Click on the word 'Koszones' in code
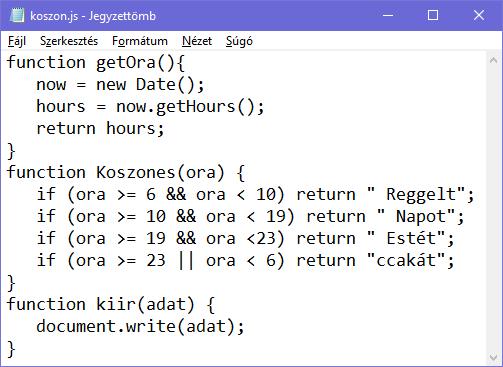503x367 pixels. pos(136,173)
